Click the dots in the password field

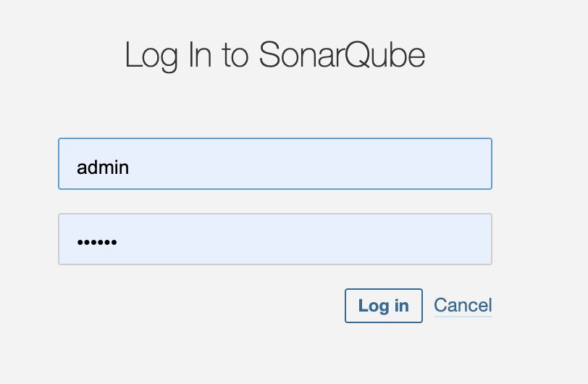pos(97,241)
